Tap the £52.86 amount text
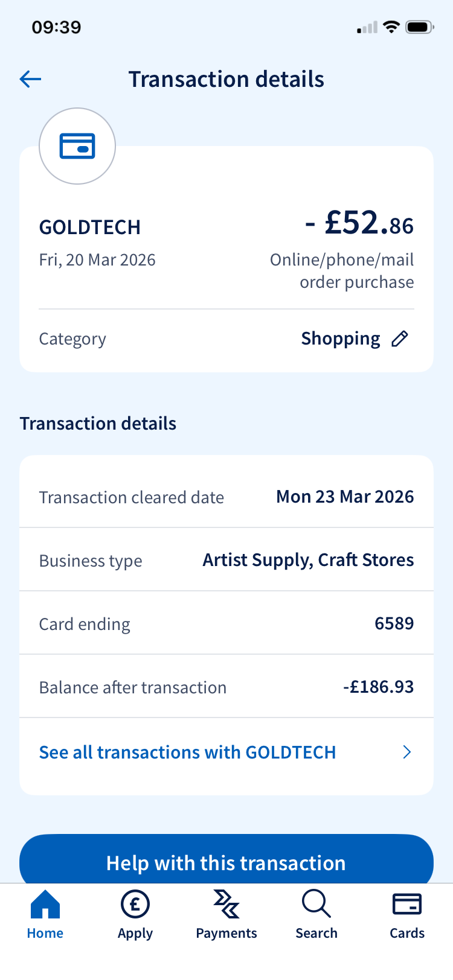 359,223
